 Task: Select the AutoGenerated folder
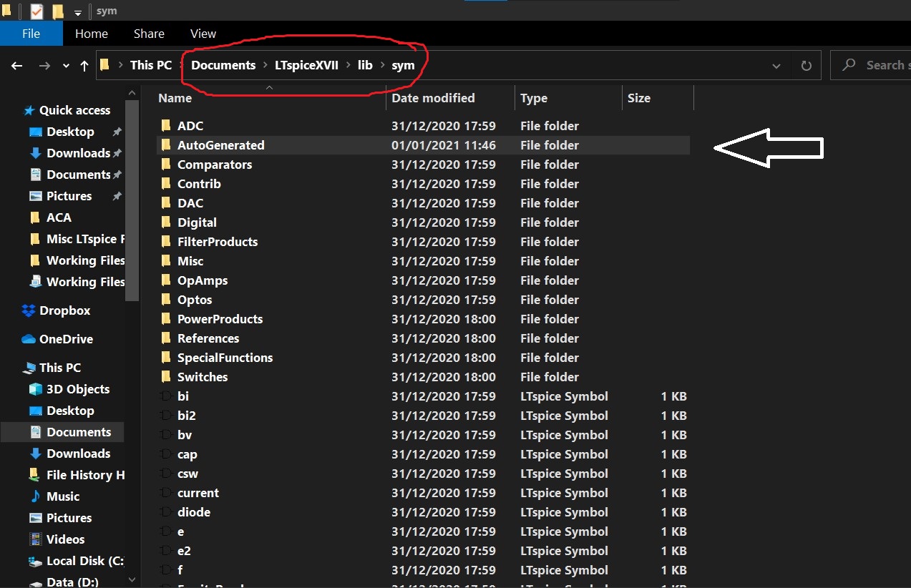click(x=422, y=145)
